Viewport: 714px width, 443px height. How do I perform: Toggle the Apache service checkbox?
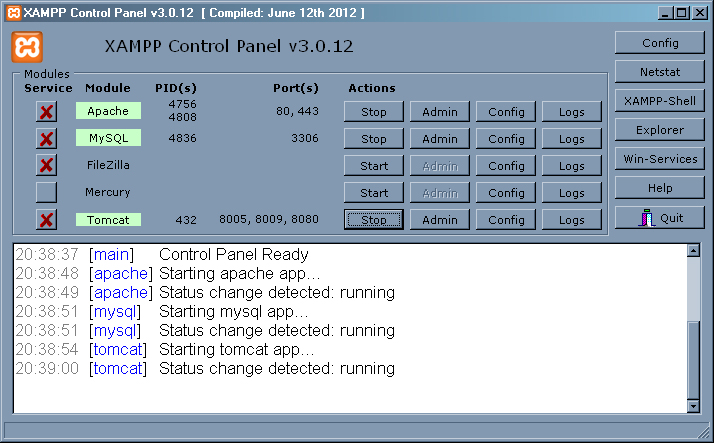[46, 112]
